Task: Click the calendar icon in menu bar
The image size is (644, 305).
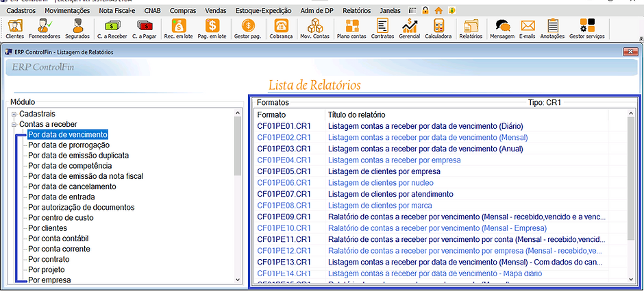Action: [x=412, y=11]
